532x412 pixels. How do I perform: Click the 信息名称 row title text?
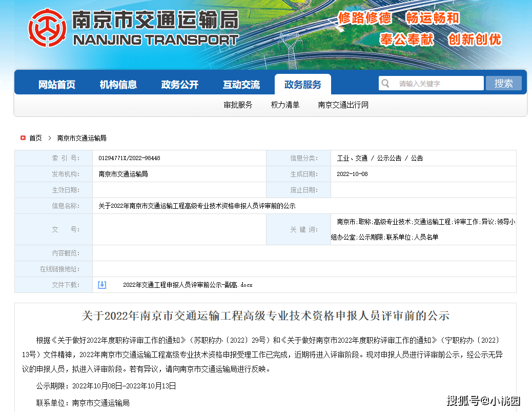(197, 206)
